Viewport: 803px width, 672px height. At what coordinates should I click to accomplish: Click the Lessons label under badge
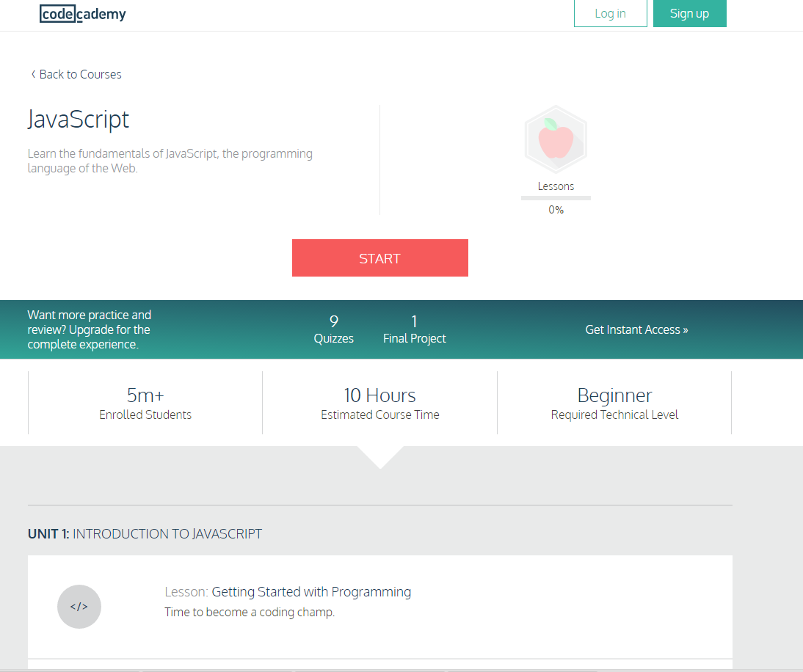click(556, 186)
